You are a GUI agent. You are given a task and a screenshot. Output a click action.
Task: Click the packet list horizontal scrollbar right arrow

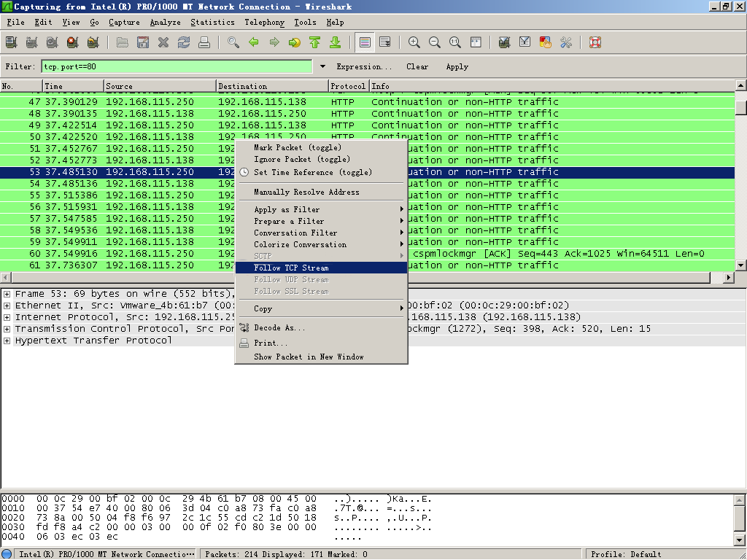pos(729,278)
